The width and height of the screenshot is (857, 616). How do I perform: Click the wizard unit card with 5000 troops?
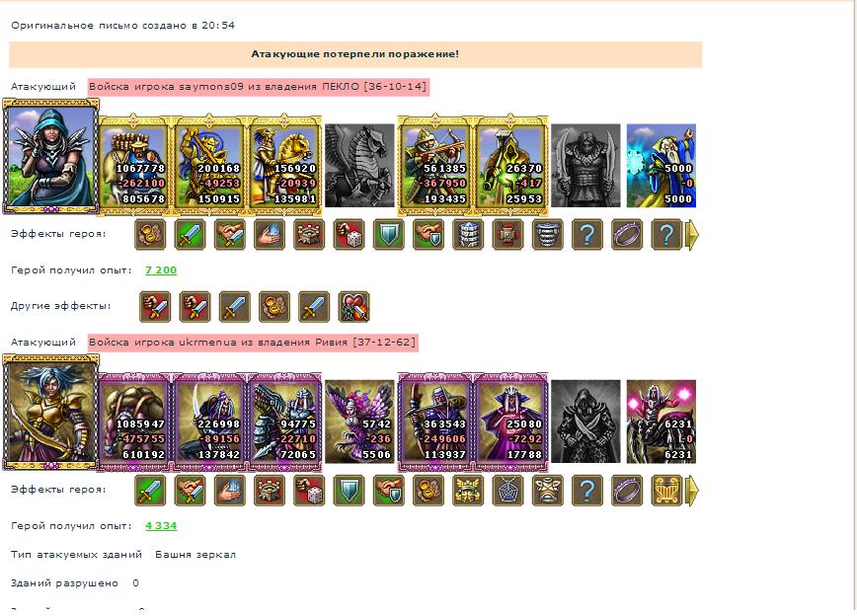pos(661,166)
